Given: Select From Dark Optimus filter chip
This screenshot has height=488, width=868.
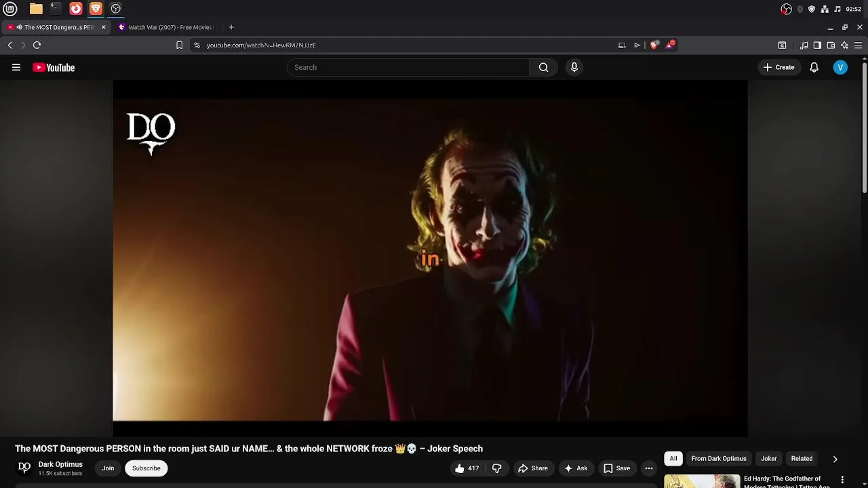Looking at the screenshot, I should point(719,459).
